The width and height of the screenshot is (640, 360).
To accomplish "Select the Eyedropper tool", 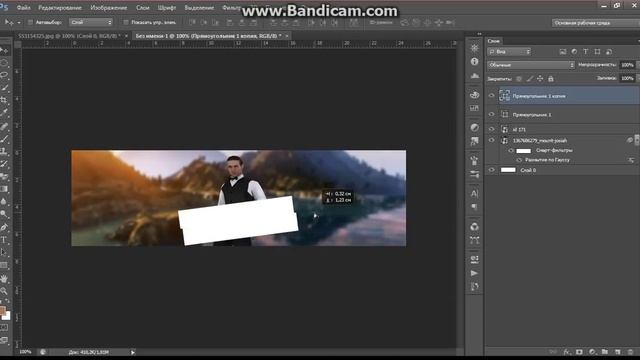I will [4, 112].
